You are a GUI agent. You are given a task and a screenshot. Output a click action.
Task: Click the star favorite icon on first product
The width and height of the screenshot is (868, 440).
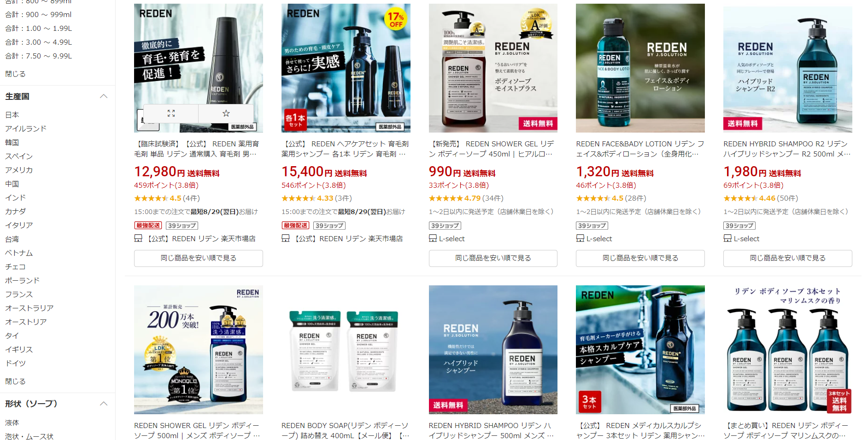point(226,113)
